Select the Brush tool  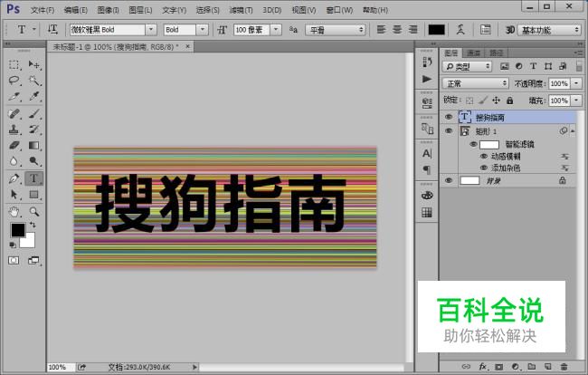tap(34, 113)
